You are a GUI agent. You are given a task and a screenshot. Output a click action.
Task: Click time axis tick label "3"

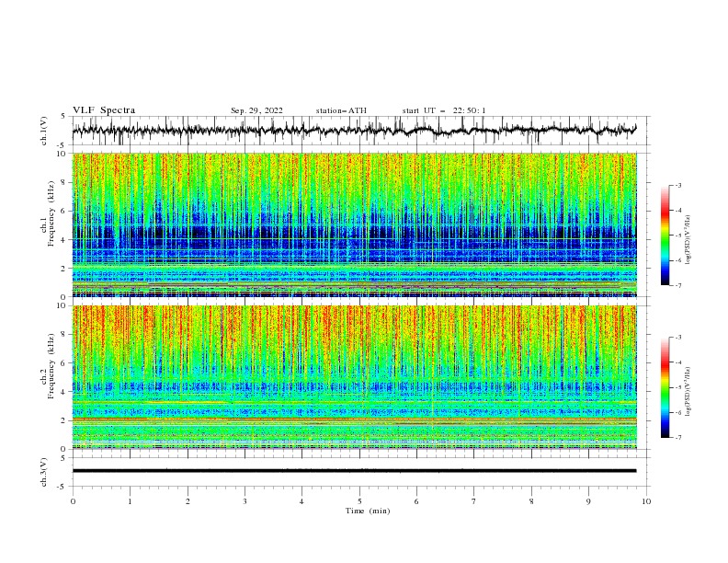coord(245,501)
